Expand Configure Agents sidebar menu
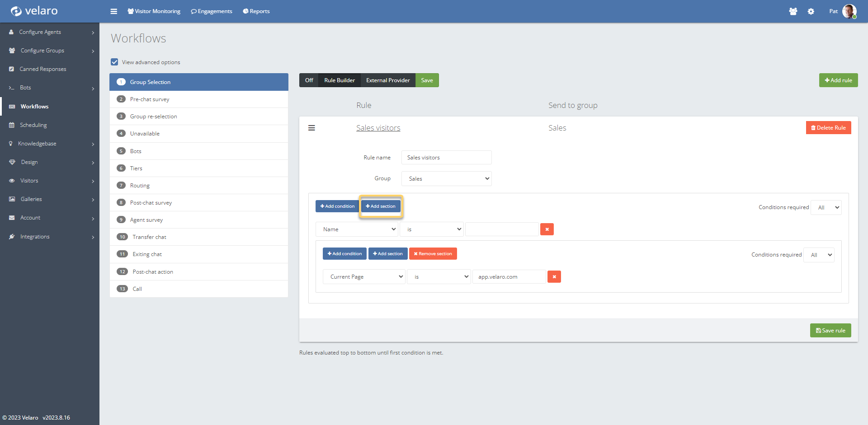Image resolution: width=868 pixels, height=425 pixels. coord(50,32)
